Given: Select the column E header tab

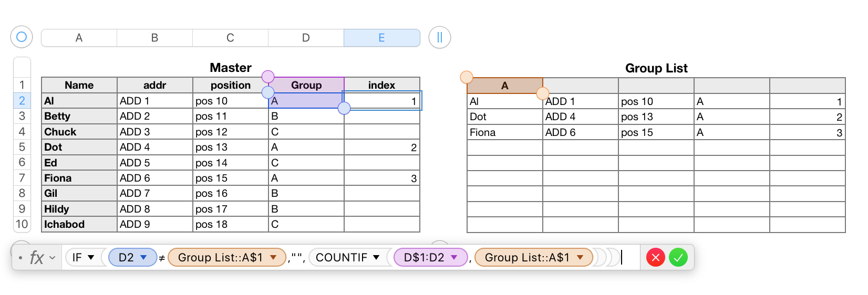Looking at the screenshot, I should [381, 38].
